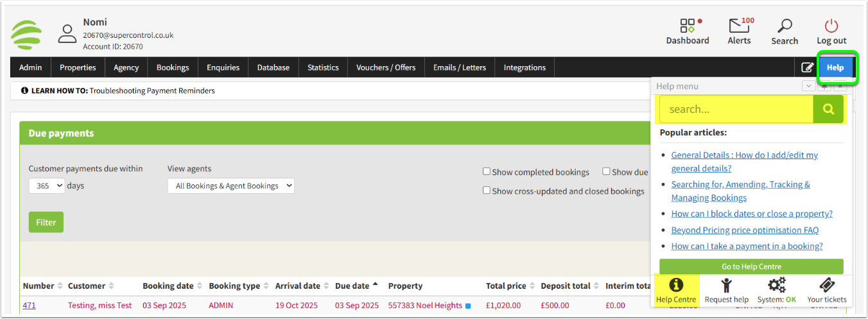Open link about blocking dates or closing property

pyautogui.click(x=751, y=214)
